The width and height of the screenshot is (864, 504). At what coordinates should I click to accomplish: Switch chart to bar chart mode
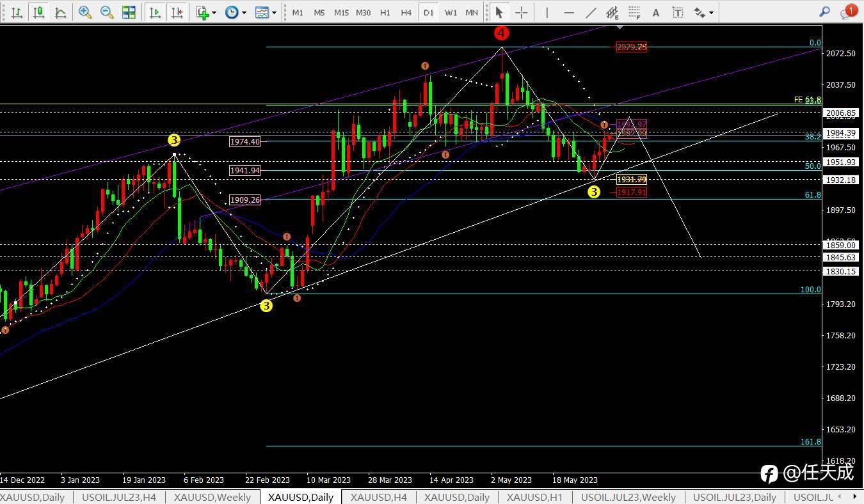(17, 12)
